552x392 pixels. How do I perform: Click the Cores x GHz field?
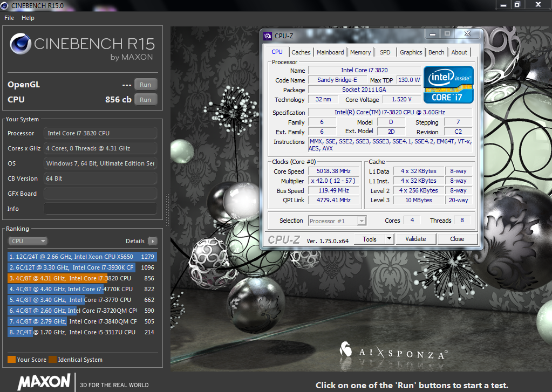[x=100, y=148]
